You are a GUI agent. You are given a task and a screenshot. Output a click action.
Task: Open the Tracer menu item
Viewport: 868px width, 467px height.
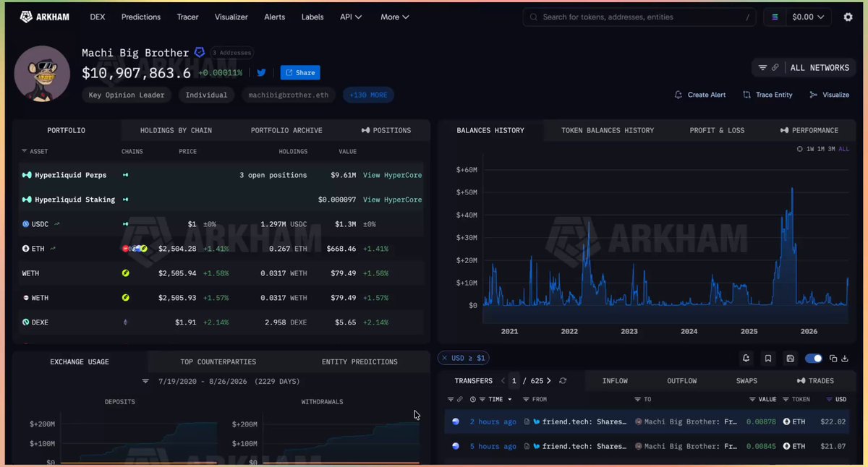click(187, 17)
